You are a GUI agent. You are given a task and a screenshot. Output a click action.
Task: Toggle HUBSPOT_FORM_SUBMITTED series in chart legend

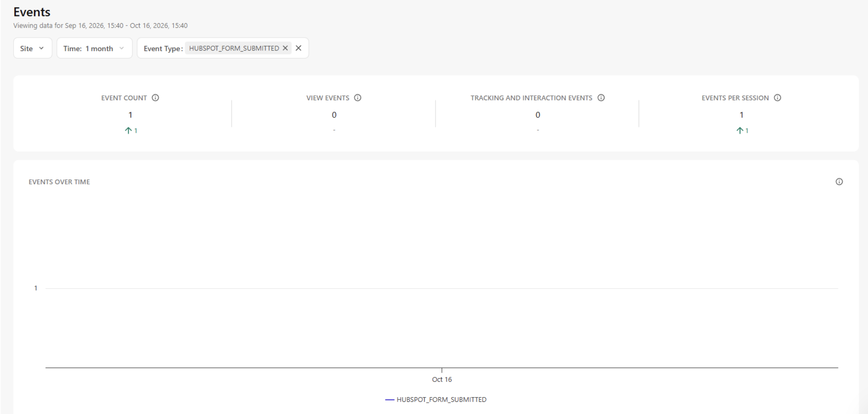pos(436,400)
